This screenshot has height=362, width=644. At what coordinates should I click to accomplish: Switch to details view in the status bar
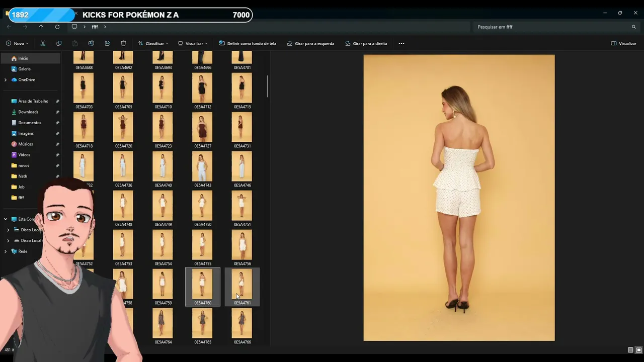point(630,350)
